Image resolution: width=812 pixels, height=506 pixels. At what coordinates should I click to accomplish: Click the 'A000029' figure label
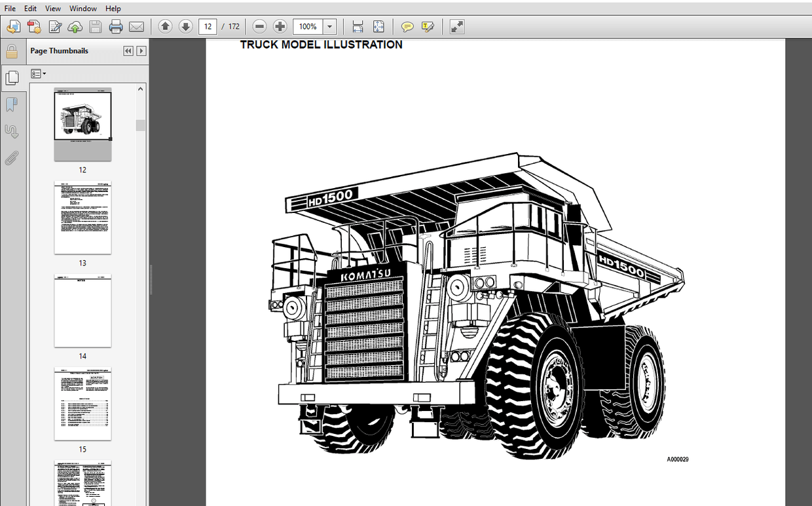(678, 459)
